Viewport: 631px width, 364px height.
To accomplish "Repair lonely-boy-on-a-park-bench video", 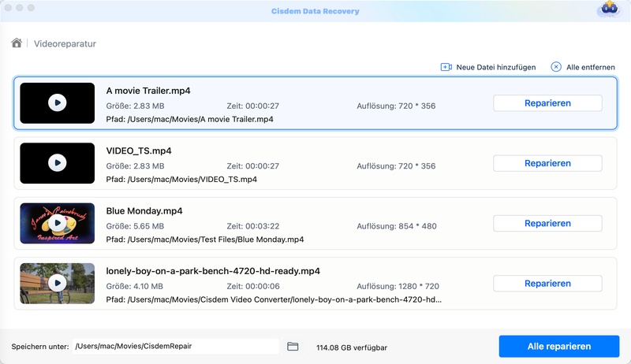I will pos(547,284).
